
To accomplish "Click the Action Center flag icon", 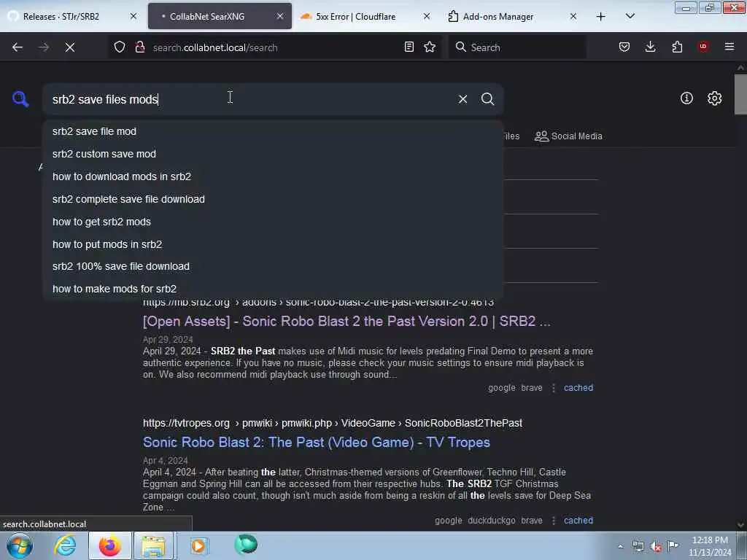I will (x=673, y=545).
